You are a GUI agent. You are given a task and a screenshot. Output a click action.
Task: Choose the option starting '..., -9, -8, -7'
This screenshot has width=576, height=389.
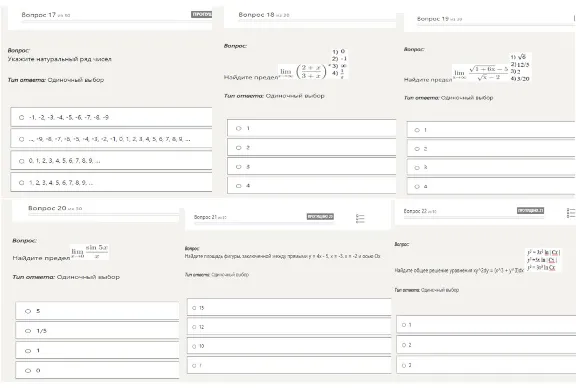[x=111, y=139]
